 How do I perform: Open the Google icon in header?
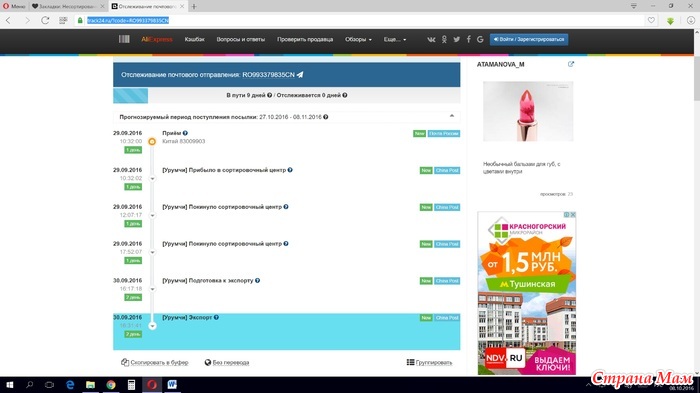(480, 39)
